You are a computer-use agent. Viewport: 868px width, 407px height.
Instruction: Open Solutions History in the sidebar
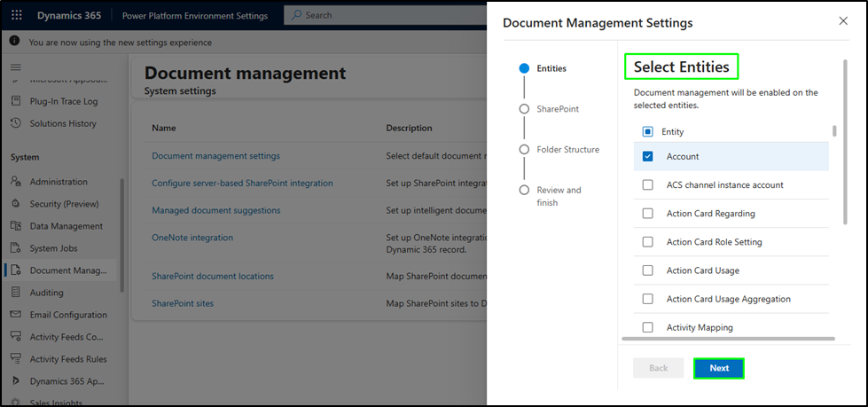click(x=63, y=123)
